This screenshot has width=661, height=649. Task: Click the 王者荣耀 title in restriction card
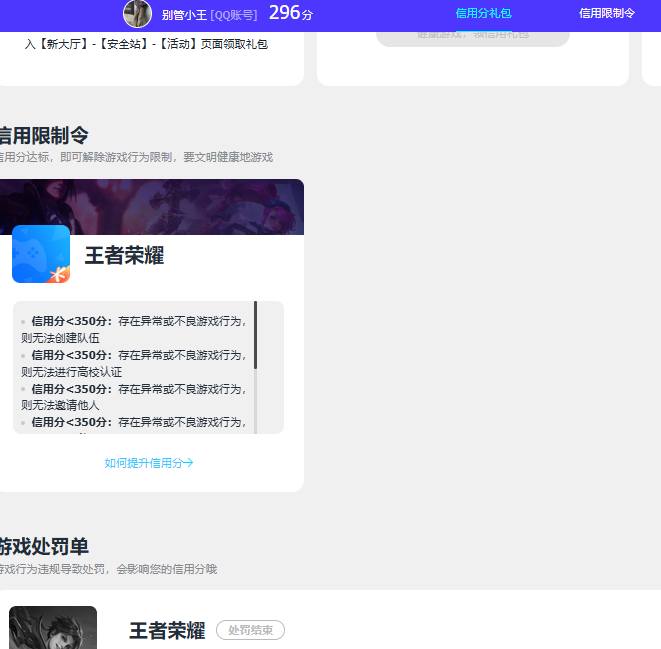[124, 255]
